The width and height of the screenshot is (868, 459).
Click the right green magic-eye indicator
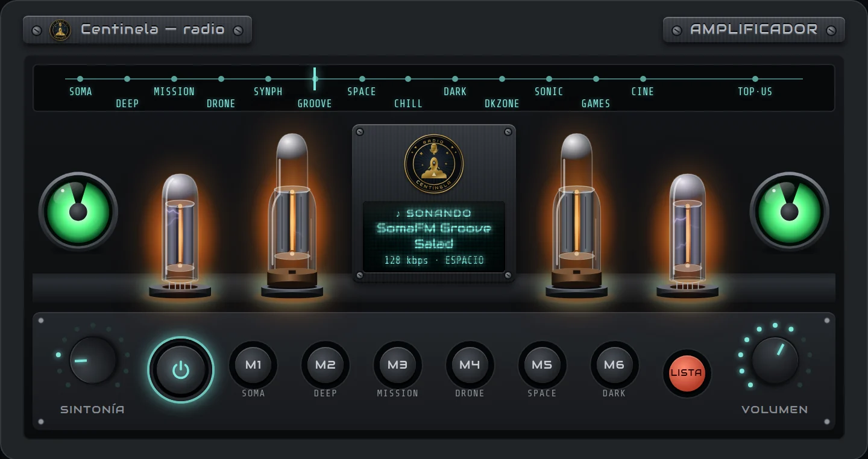[790, 211]
